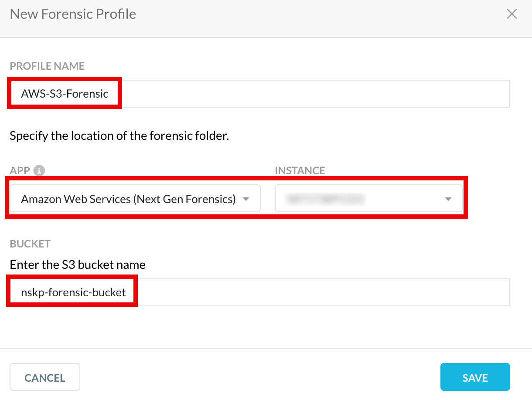Click the info icon beside APP label
Screen dimensions: 532x400
(39, 170)
